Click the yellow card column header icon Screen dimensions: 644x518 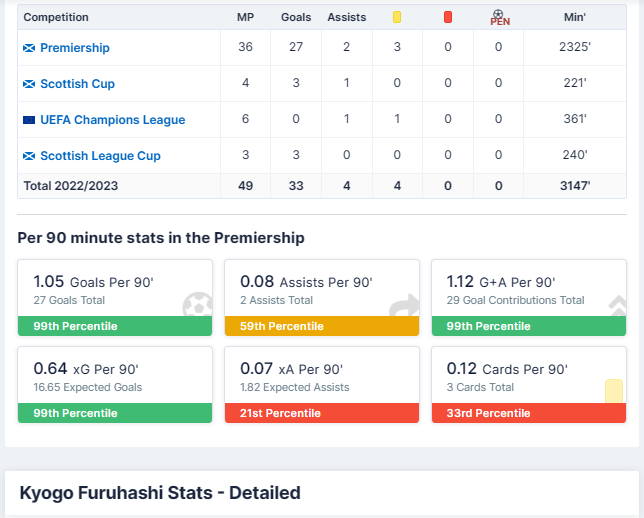tap(397, 17)
